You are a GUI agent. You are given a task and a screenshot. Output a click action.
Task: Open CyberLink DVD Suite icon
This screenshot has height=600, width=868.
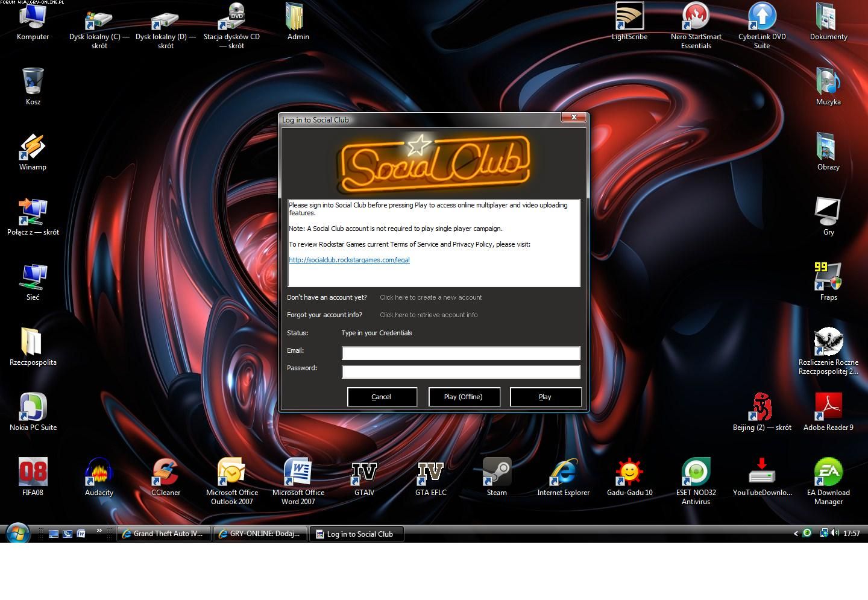coord(762,25)
